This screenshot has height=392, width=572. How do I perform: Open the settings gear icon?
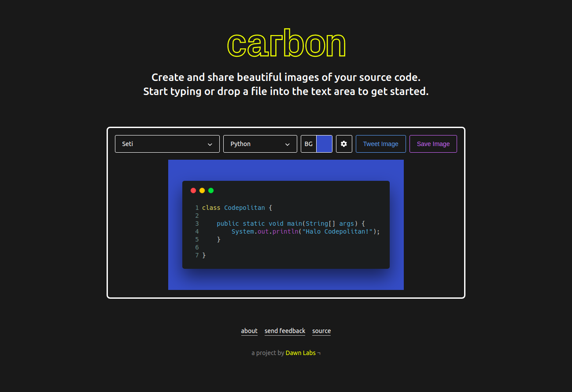pos(344,144)
